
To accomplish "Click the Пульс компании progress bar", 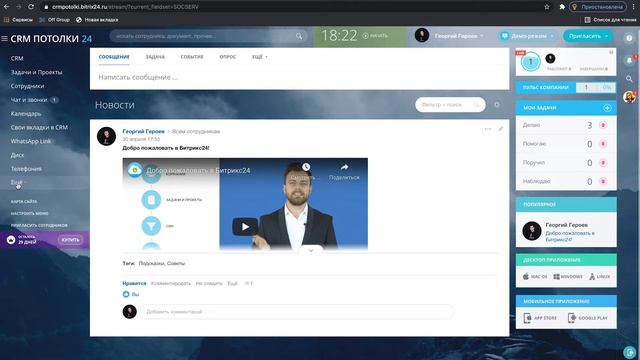I will click(x=595, y=87).
